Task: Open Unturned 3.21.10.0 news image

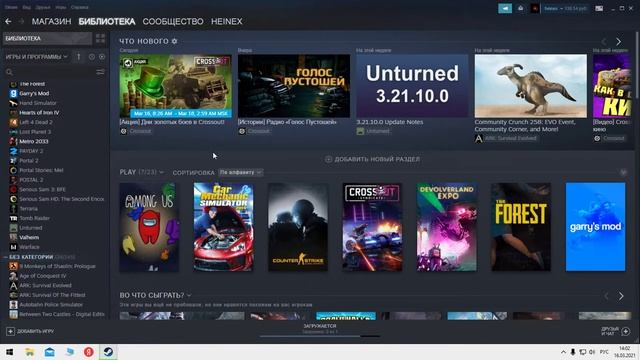Action: tap(412, 86)
